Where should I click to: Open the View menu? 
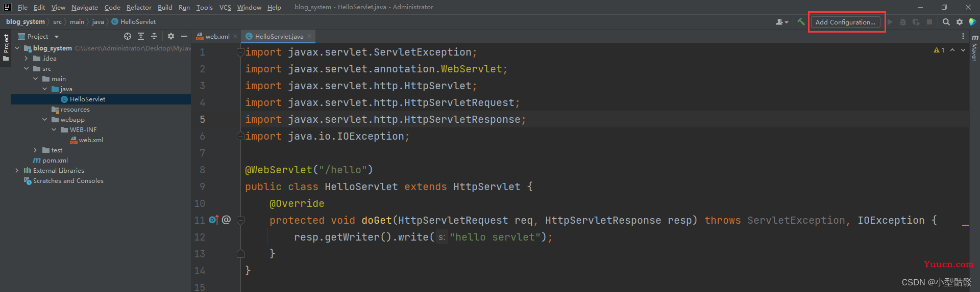tap(58, 7)
